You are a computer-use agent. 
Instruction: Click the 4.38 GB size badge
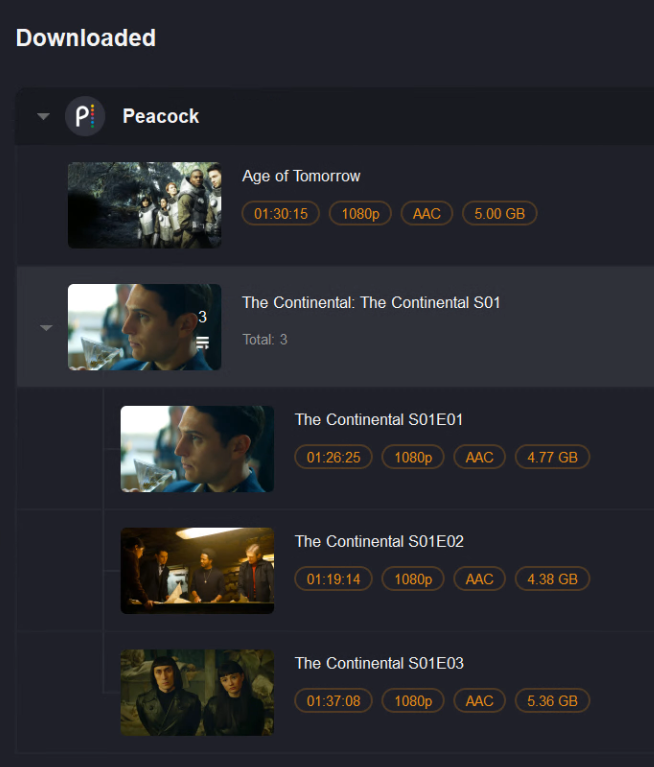pos(552,579)
